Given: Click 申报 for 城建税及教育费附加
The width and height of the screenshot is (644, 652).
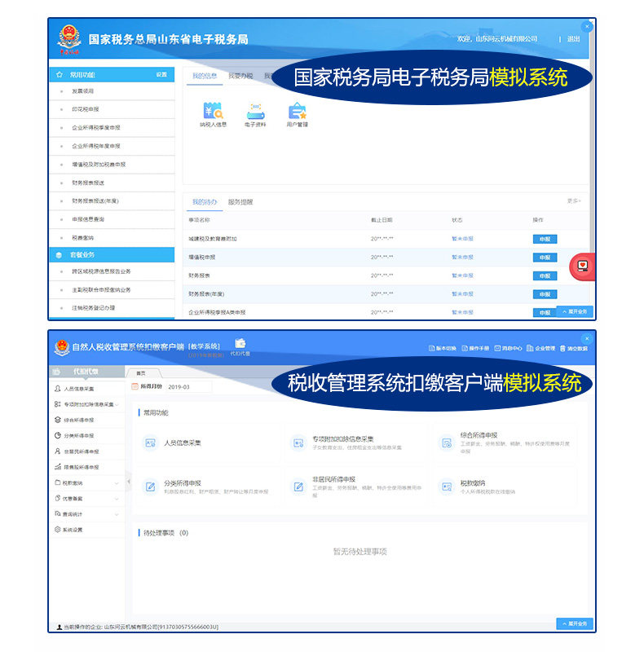Looking at the screenshot, I should click(545, 239).
